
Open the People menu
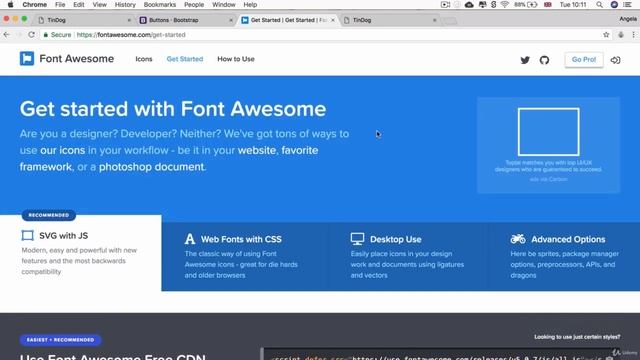[x=194, y=4]
